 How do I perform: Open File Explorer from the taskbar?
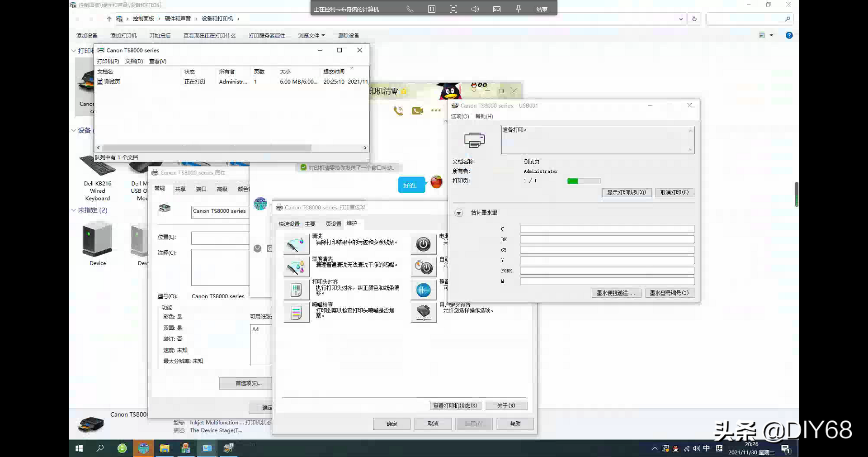tap(165, 448)
